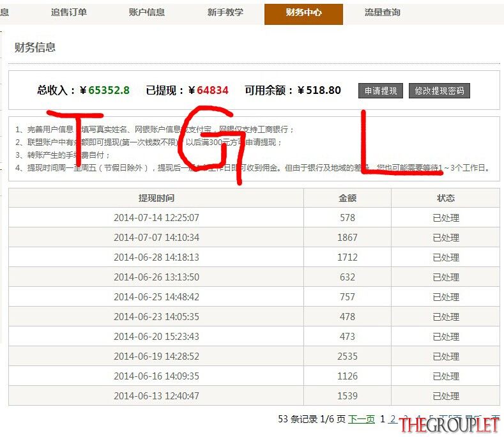Click the row dated 2014-06-16 14:09:35
The width and height of the screenshot is (504, 437).
coord(254,376)
